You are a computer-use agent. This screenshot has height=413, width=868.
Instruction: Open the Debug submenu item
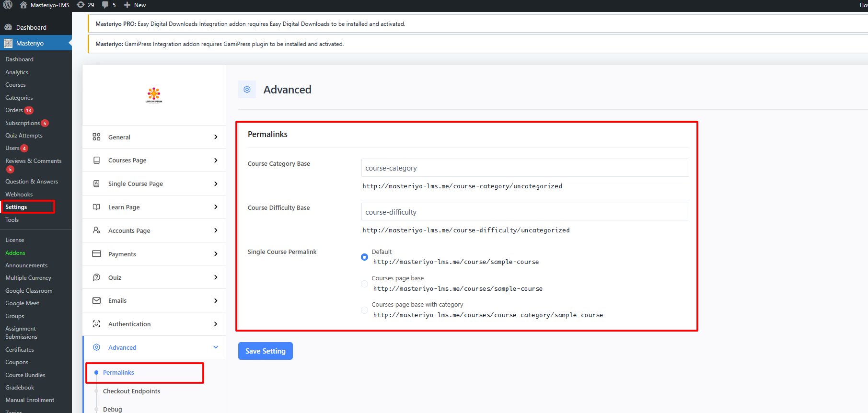(112, 409)
